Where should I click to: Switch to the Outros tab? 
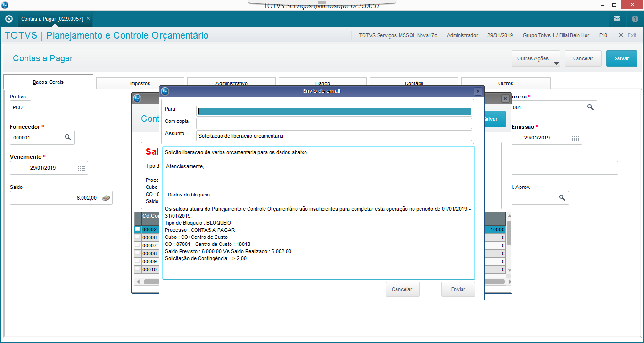(506, 83)
